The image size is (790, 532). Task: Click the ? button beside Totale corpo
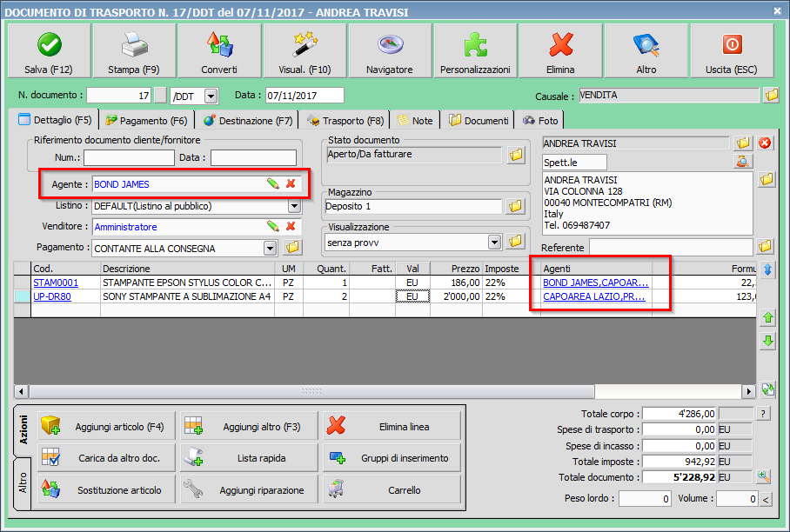(763, 414)
